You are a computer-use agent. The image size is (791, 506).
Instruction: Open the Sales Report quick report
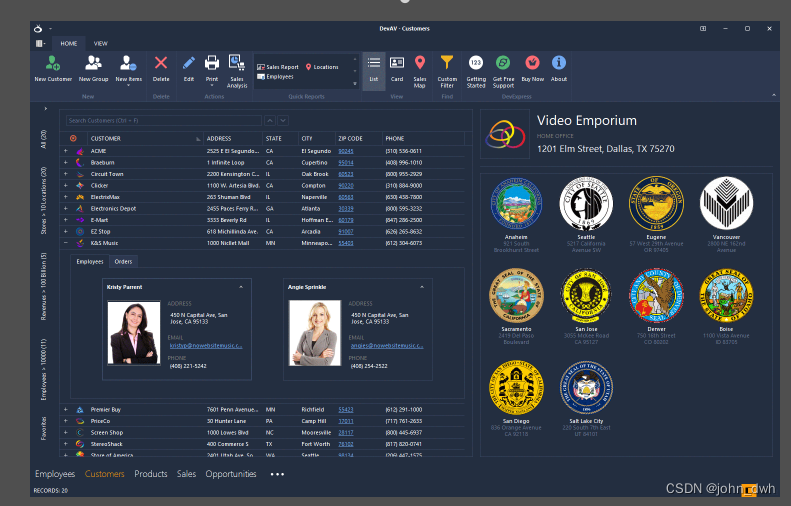[277, 67]
